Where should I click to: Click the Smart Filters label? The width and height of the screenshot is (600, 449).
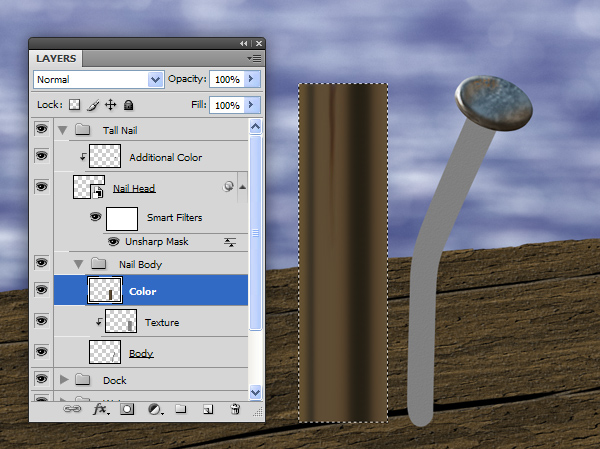[174, 217]
